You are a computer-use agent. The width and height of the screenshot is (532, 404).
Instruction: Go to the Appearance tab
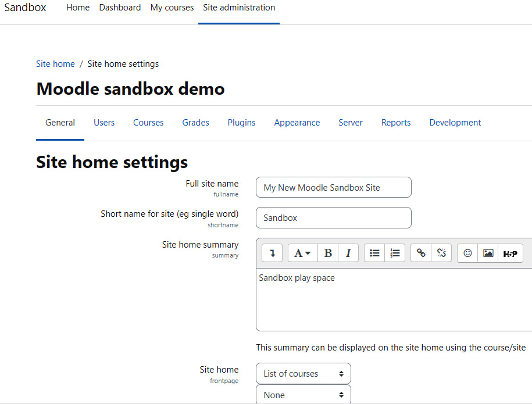[297, 123]
